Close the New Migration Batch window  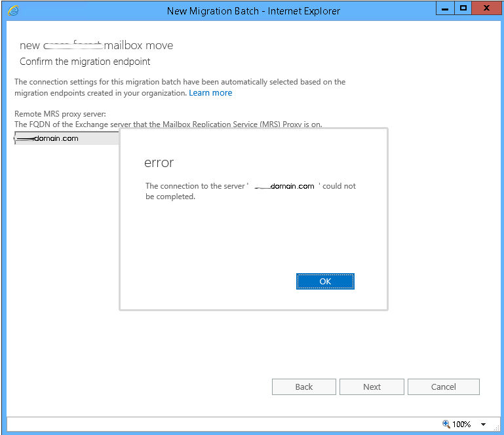(486, 9)
